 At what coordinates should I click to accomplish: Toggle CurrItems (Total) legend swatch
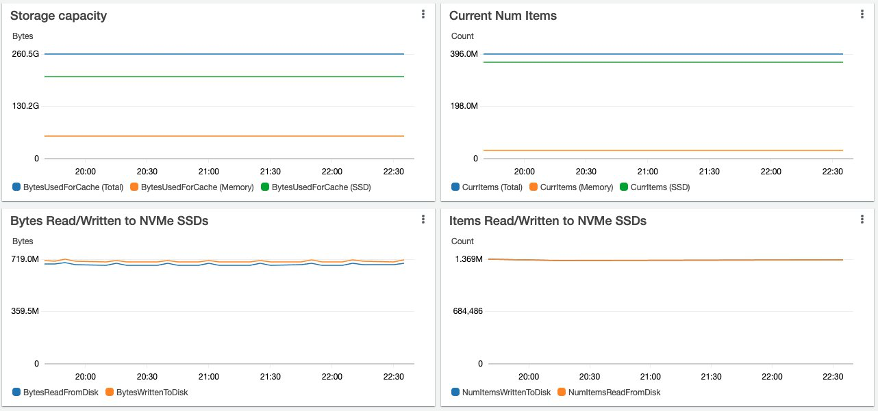[455, 187]
